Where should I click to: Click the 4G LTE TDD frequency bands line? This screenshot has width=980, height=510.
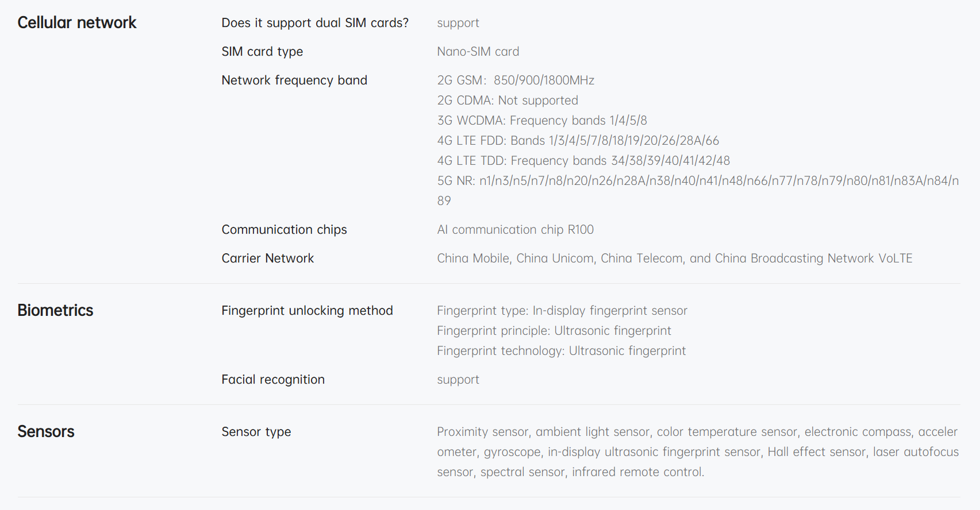click(x=583, y=161)
